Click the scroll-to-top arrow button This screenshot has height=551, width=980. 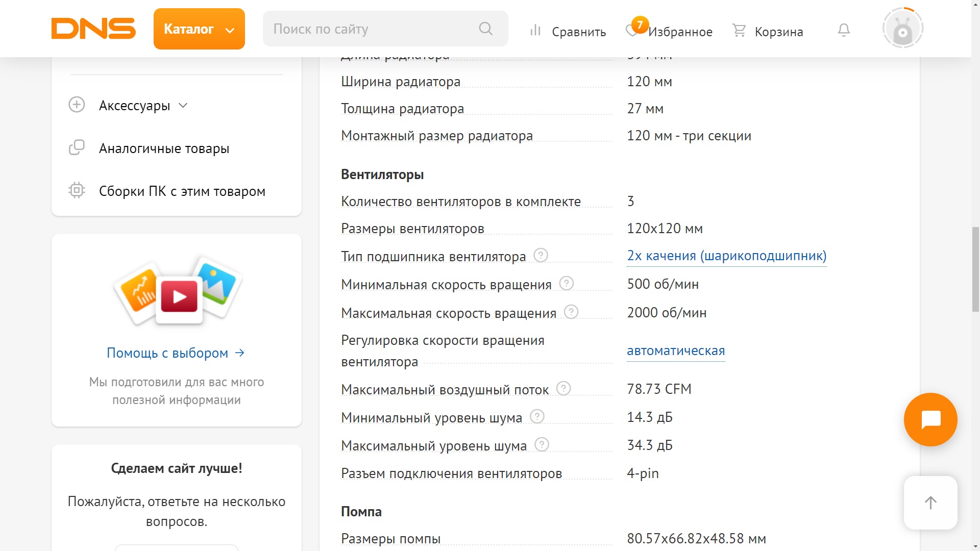coord(930,503)
